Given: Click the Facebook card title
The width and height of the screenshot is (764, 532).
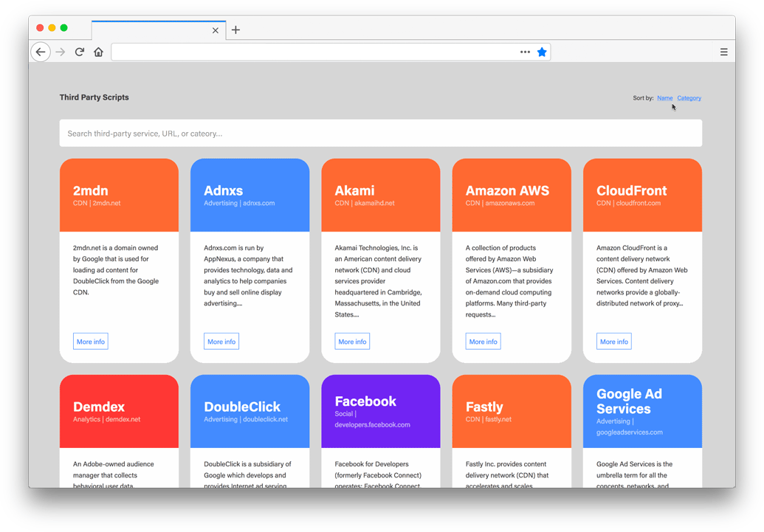Looking at the screenshot, I should click(x=365, y=401).
